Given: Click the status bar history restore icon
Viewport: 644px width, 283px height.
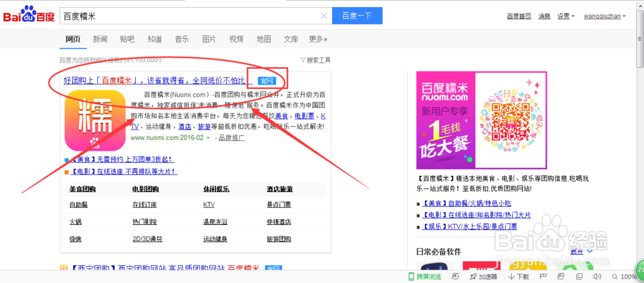Looking at the screenshot, I should [455, 277].
